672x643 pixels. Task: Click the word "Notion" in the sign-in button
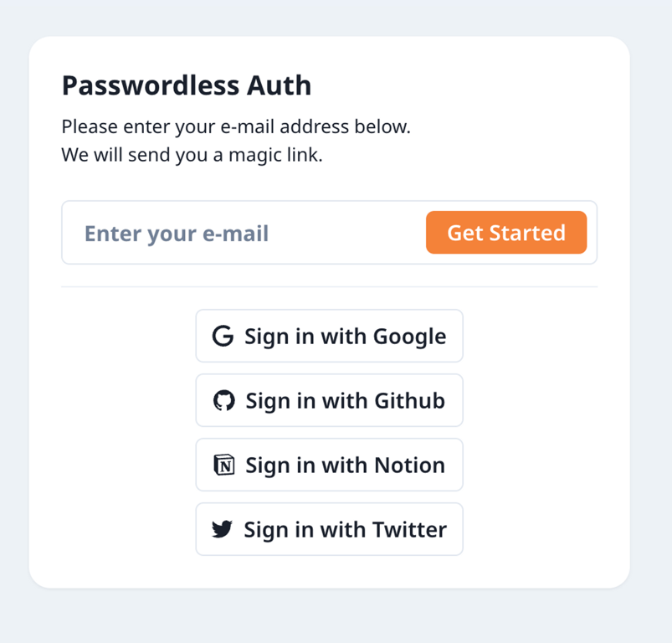tap(408, 466)
